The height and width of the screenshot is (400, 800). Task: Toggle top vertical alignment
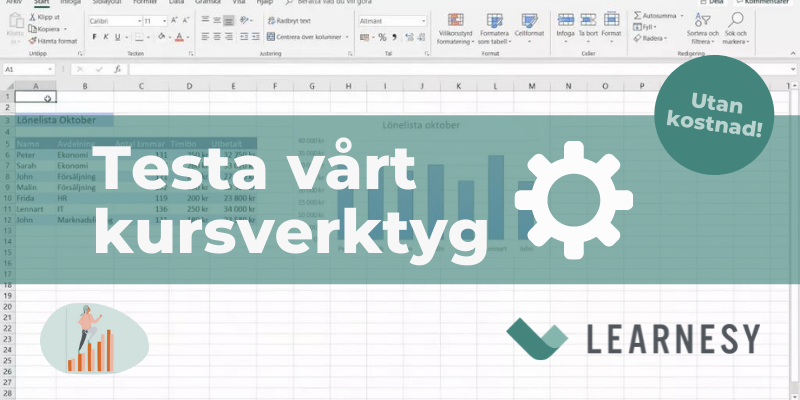coord(205,20)
